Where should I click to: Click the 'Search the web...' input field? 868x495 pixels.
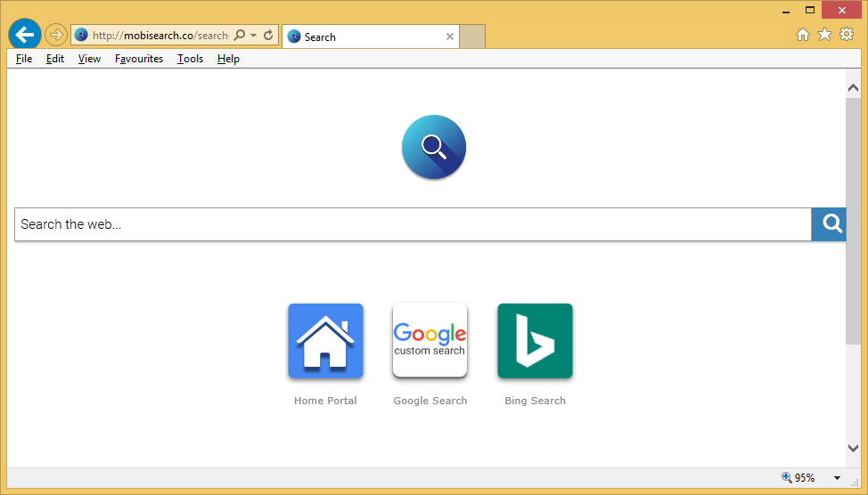coord(413,224)
